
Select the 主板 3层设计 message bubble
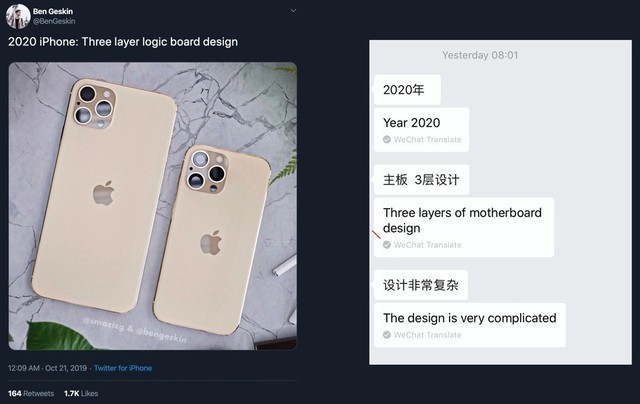click(x=421, y=180)
